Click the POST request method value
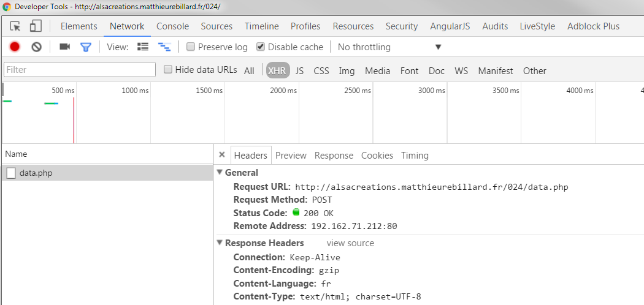 click(x=322, y=200)
